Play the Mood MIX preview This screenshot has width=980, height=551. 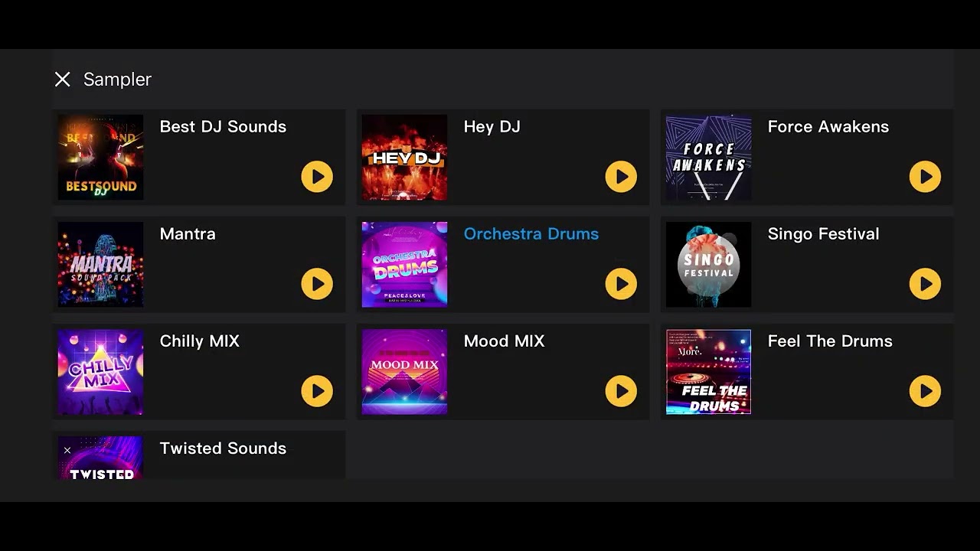(621, 391)
